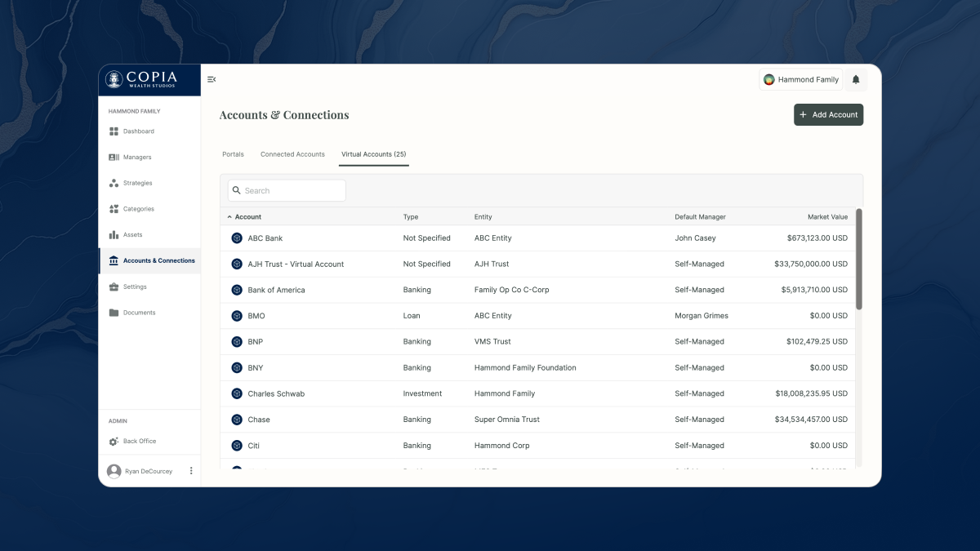Toggle sort on the Account column header
980x551 pixels.
[x=247, y=217]
